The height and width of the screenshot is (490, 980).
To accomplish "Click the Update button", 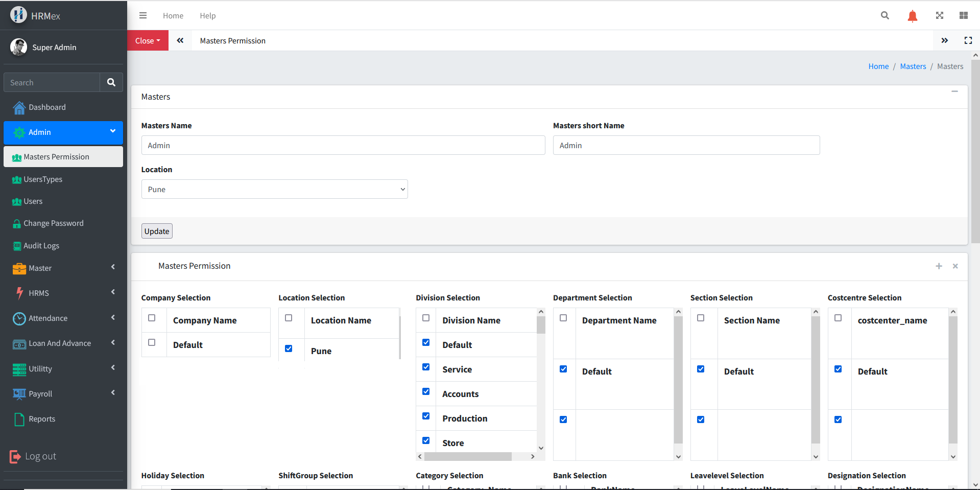I will pos(157,231).
